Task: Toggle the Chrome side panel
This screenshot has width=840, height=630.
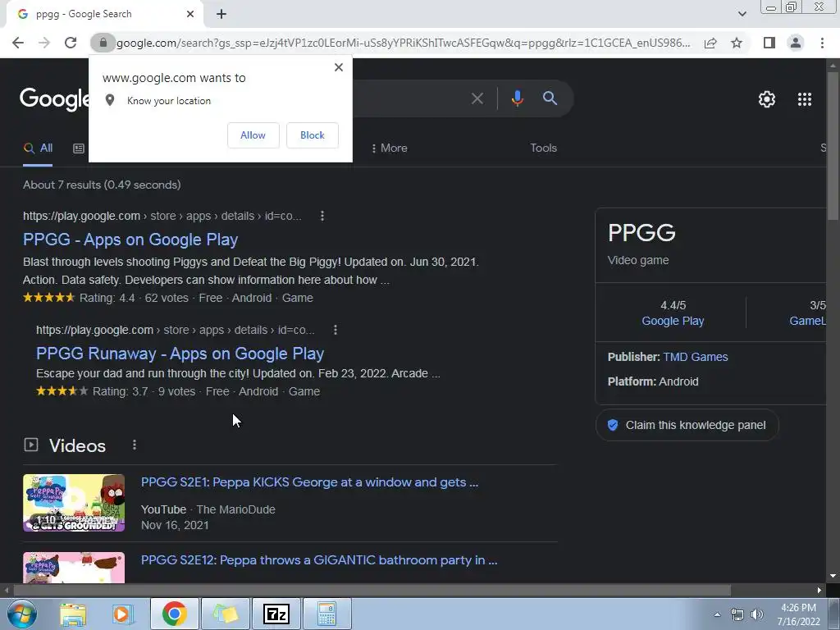Action: pyautogui.click(x=769, y=43)
